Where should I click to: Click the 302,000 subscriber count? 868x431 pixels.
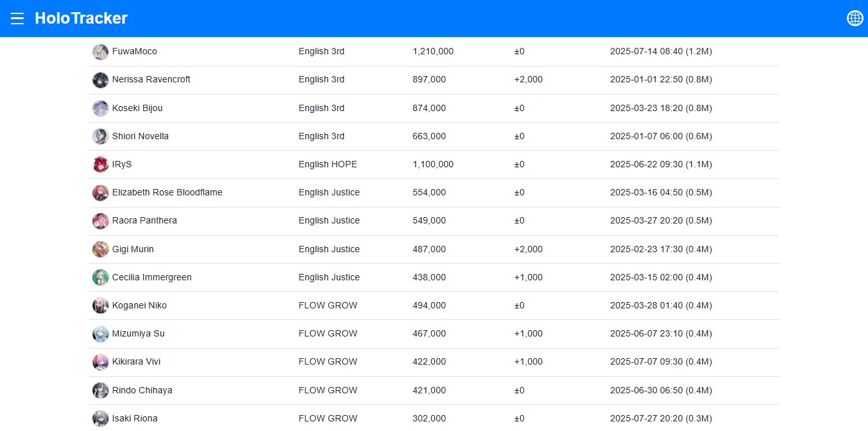[429, 418]
